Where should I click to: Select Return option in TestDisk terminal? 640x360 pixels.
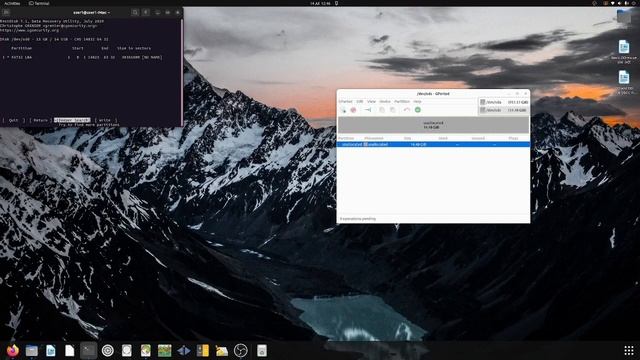pyautogui.click(x=40, y=120)
